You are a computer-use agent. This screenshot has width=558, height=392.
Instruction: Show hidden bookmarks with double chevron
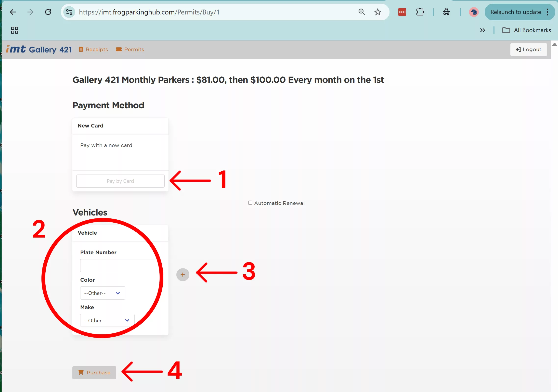(x=482, y=30)
